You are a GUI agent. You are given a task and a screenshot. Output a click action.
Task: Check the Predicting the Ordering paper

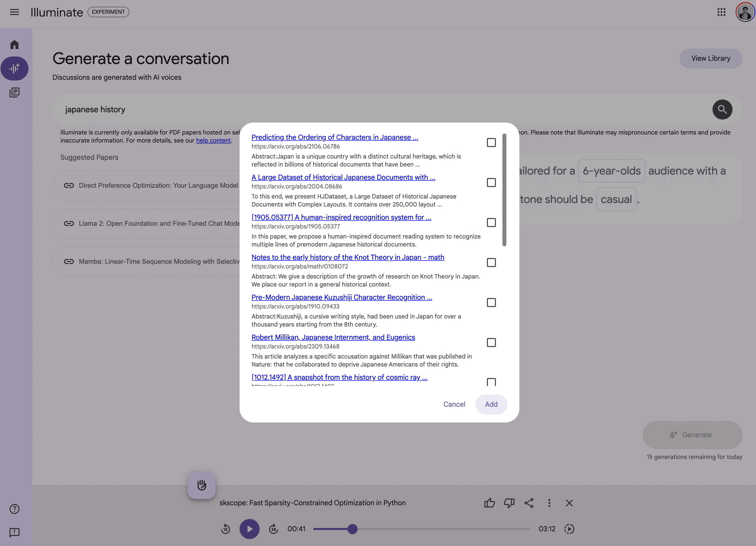point(491,143)
